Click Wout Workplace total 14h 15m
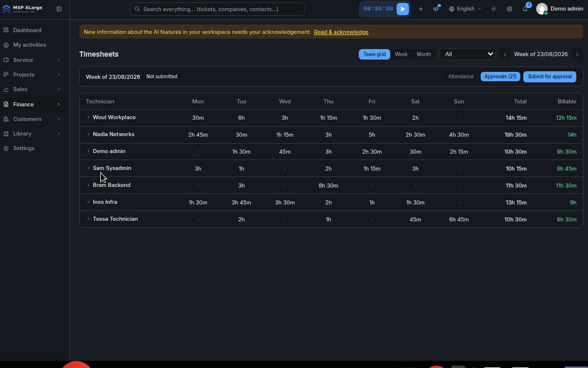 pyautogui.click(x=516, y=118)
